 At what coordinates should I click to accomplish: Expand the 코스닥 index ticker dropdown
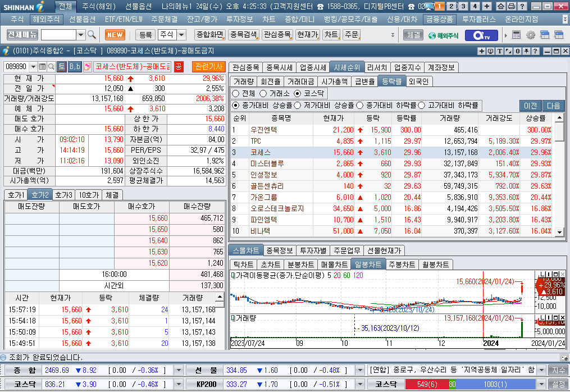coord(179,384)
